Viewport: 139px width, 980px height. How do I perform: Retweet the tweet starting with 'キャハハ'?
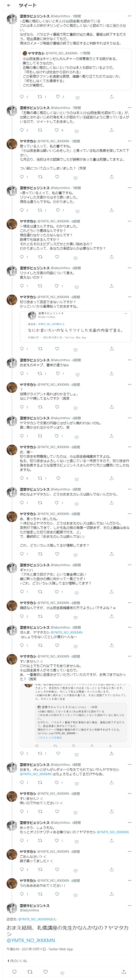[40, 592]
